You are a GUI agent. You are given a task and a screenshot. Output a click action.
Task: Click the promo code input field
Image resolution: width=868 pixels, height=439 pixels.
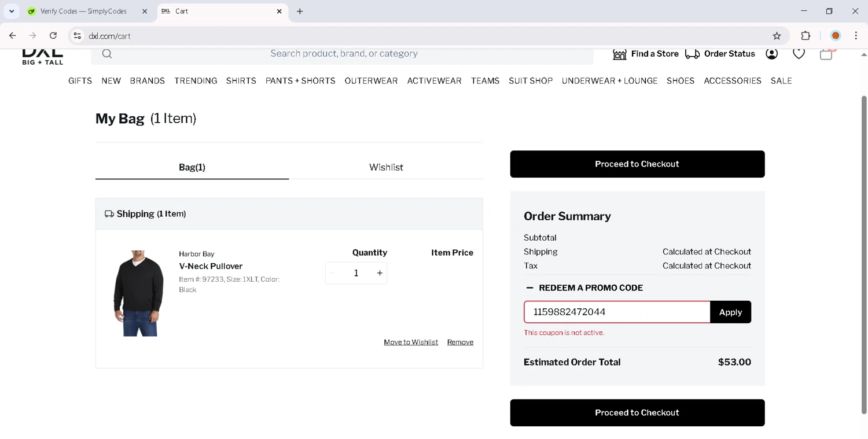coord(617,312)
